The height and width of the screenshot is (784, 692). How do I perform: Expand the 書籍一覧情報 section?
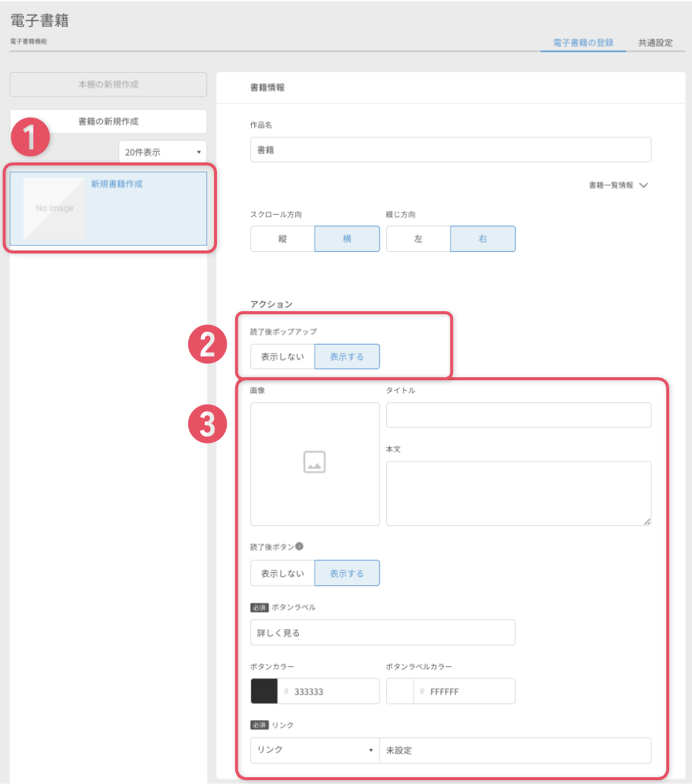coord(618,185)
